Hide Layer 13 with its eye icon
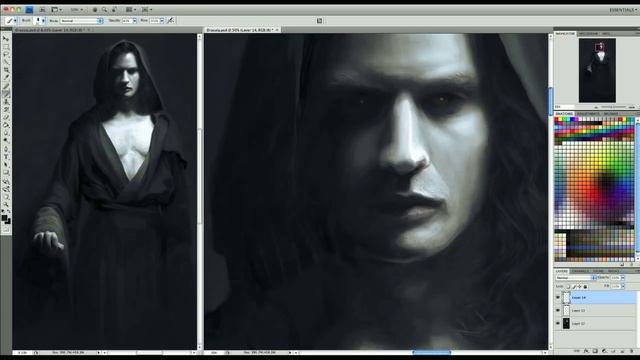 [558, 310]
